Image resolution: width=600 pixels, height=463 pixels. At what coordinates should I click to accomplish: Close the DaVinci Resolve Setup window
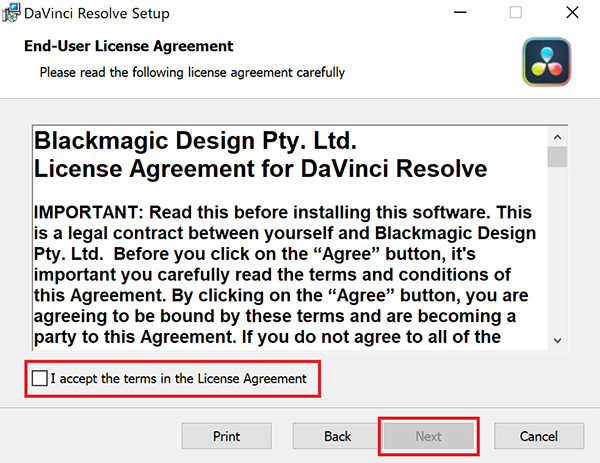click(x=572, y=13)
